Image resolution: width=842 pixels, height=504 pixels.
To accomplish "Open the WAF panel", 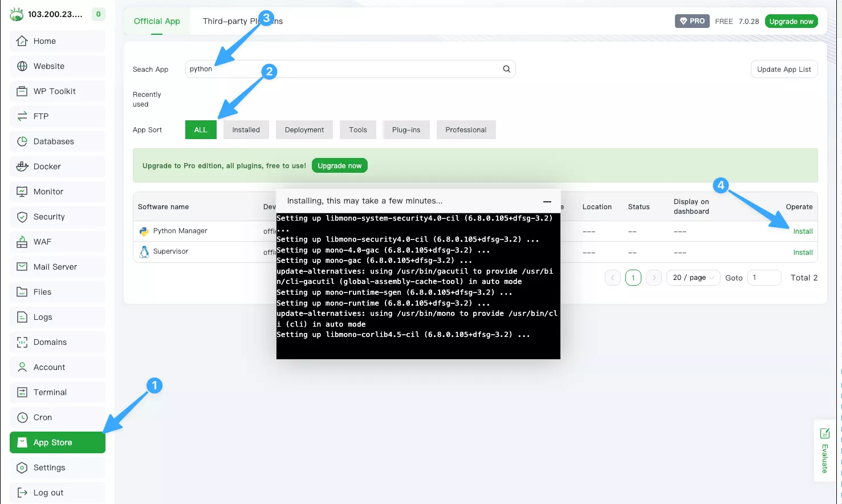I will pos(42,241).
